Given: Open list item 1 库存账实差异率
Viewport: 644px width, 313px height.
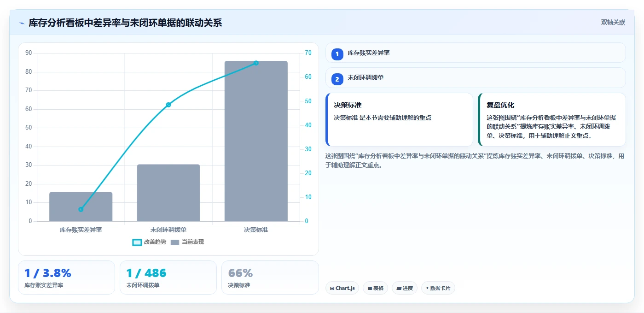Looking at the screenshot, I should 476,53.
